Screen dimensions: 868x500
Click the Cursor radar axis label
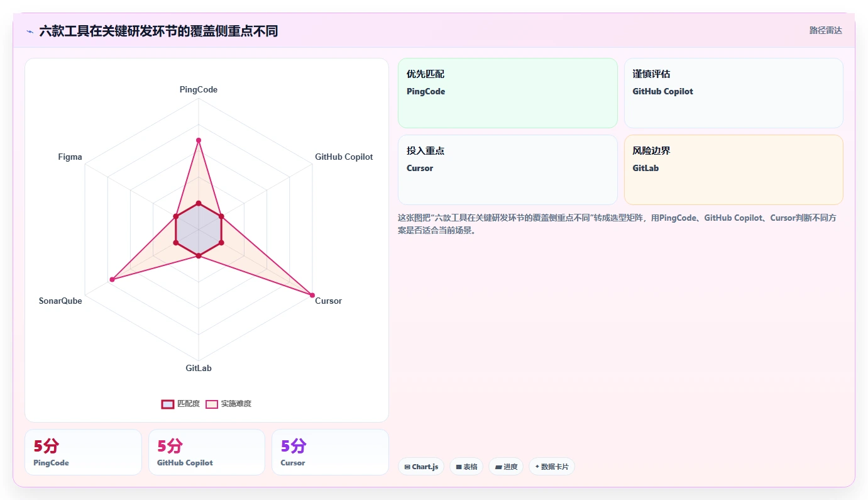pos(329,301)
